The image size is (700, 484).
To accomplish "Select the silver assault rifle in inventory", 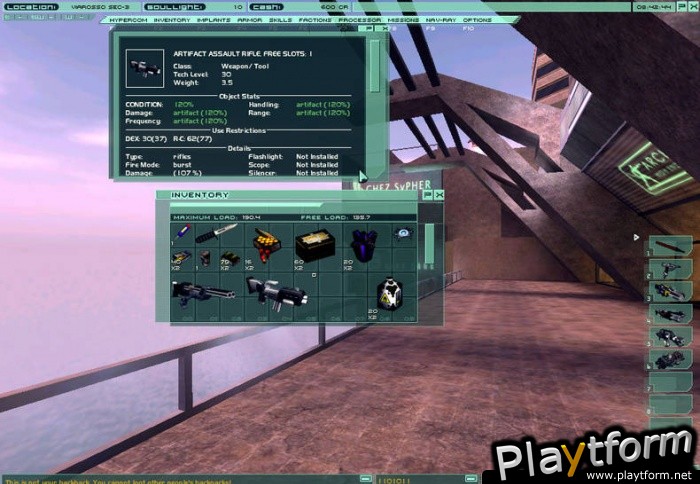I will coord(277,293).
